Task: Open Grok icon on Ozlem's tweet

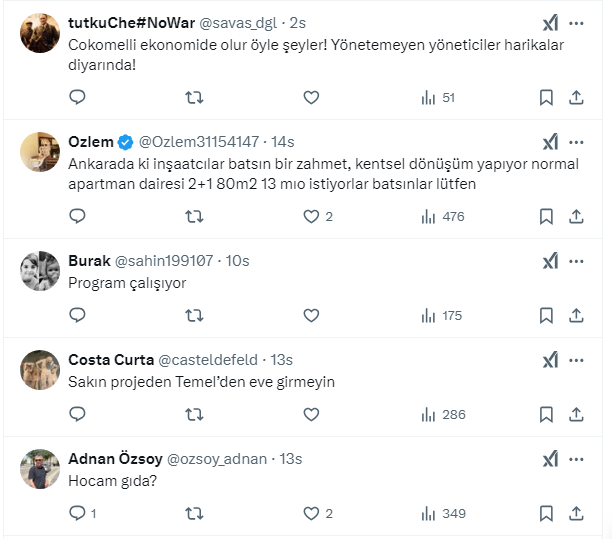Action: [550, 142]
